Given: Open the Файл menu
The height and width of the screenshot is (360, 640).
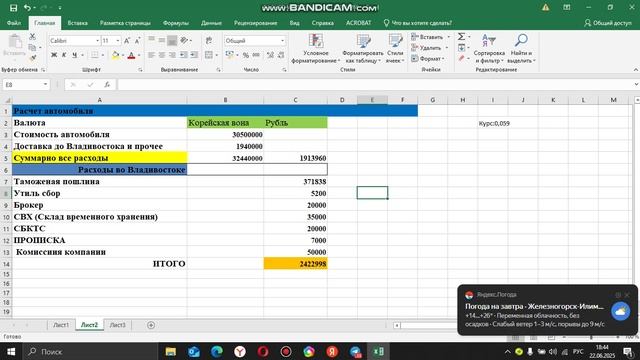Looking at the screenshot, I should coord(14,23).
